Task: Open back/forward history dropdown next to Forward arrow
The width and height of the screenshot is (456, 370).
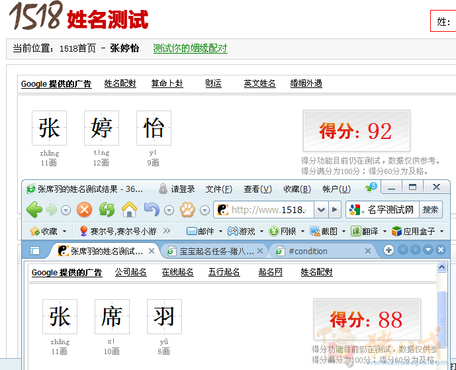Action: pyautogui.click(x=66, y=210)
